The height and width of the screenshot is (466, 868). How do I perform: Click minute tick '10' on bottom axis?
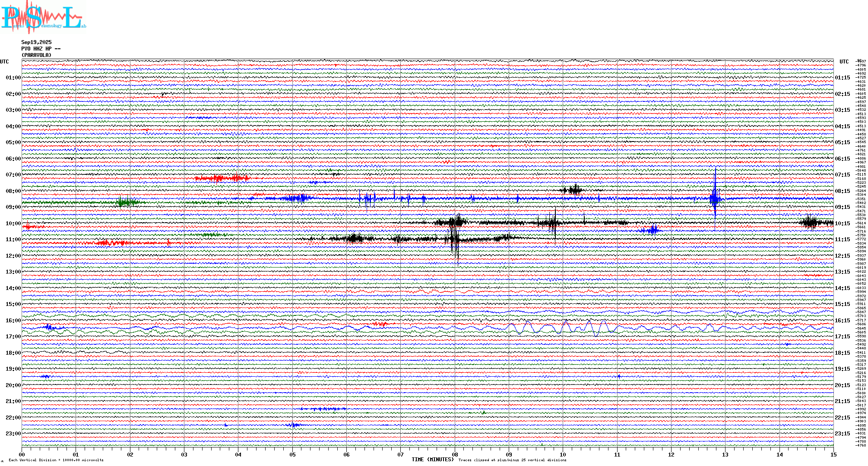pos(563,455)
